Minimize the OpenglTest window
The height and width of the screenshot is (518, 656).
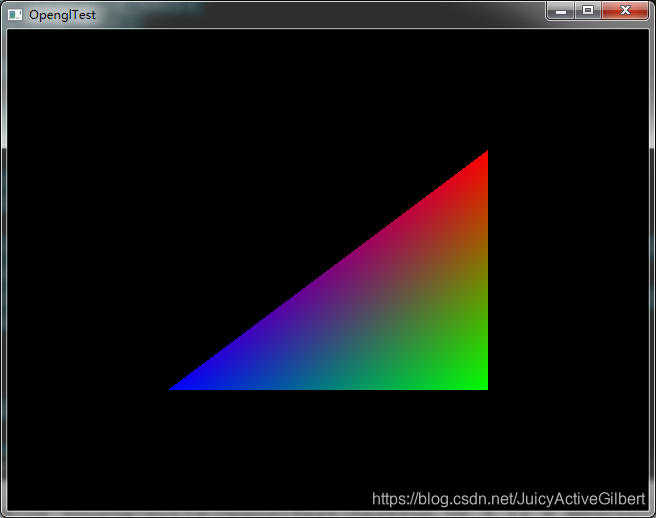click(561, 10)
